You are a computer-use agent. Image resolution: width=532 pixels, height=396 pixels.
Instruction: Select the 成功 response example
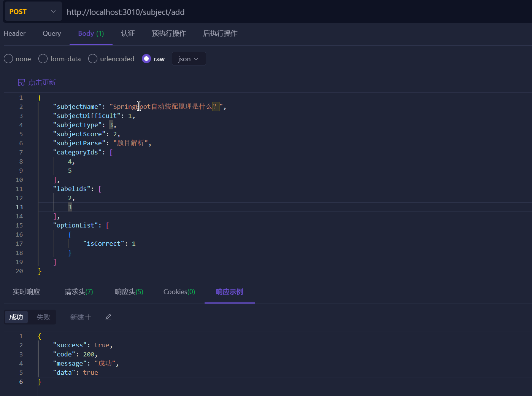point(16,317)
